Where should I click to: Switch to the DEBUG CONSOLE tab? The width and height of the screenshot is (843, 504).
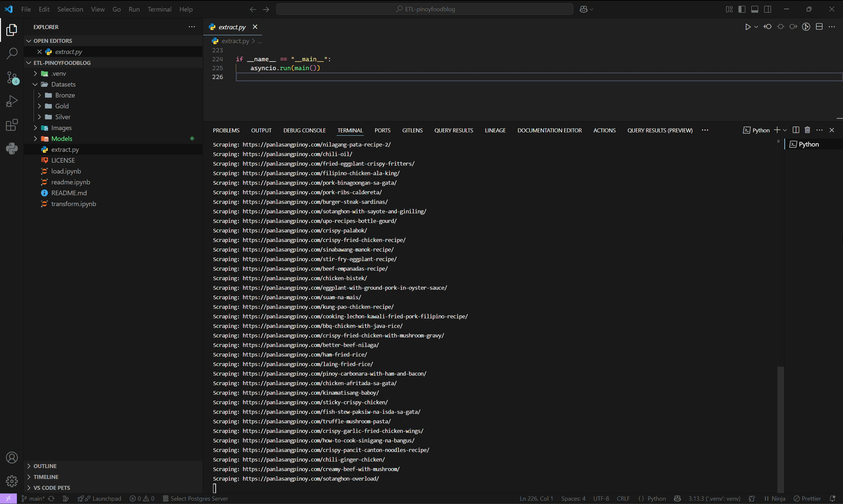click(x=304, y=130)
